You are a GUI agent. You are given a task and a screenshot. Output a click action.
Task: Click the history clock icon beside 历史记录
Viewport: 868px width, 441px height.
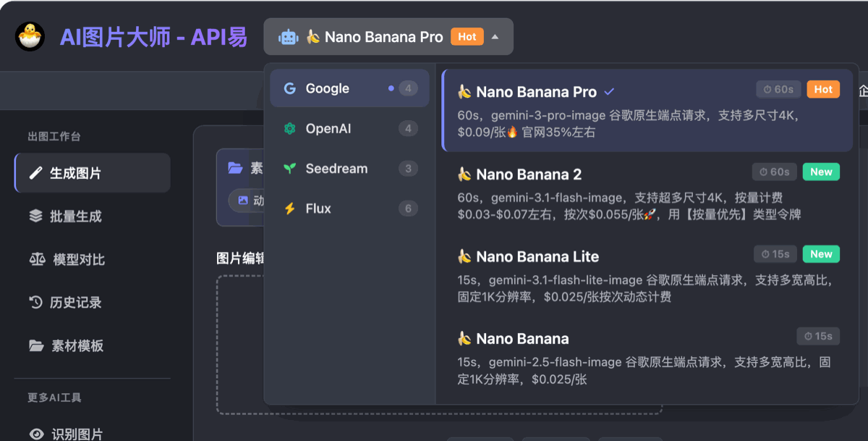[35, 303]
